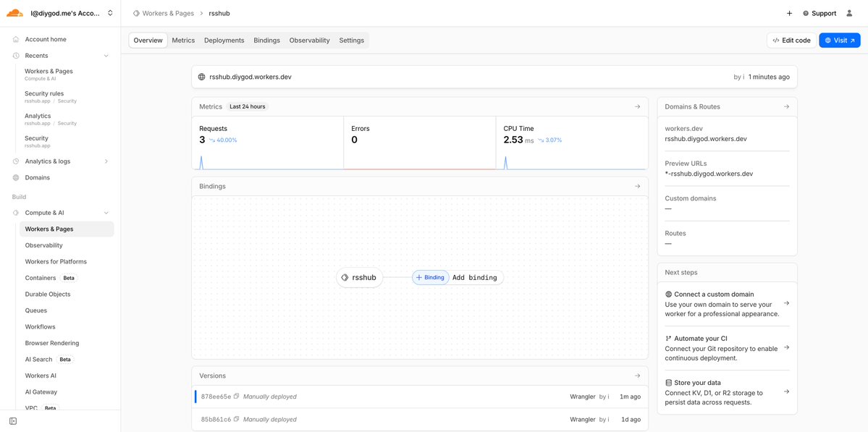Click the Analytics & logs icon
Screen dimensions: 868x432
pyautogui.click(x=15, y=161)
